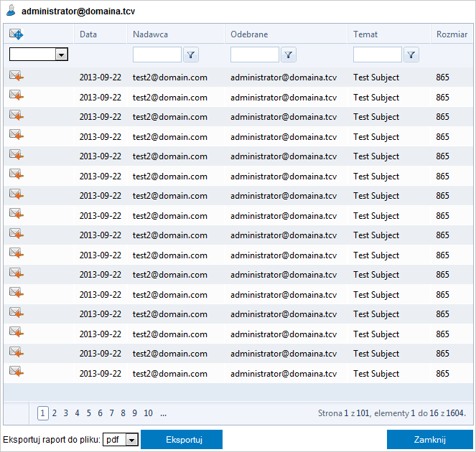Image resolution: width=476 pixels, height=452 pixels.
Task: Go to page 8
Action: [123, 413]
